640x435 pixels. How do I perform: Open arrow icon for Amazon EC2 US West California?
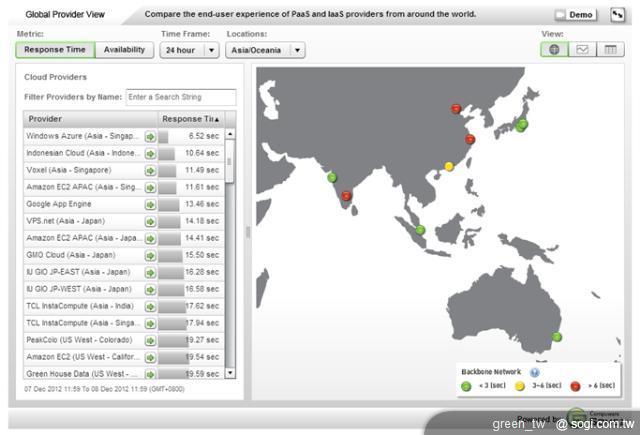click(x=151, y=357)
